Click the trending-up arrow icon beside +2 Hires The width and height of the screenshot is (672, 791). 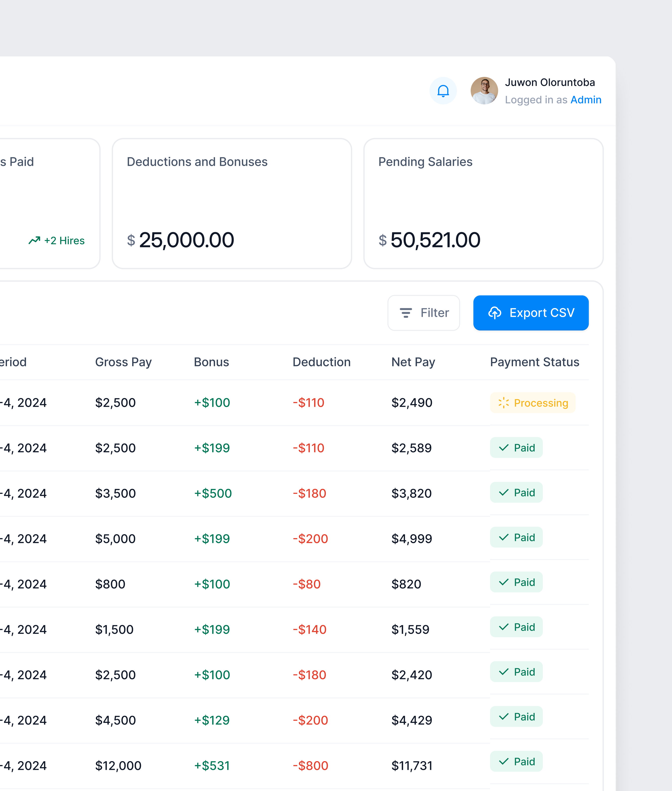tap(34, 241)
